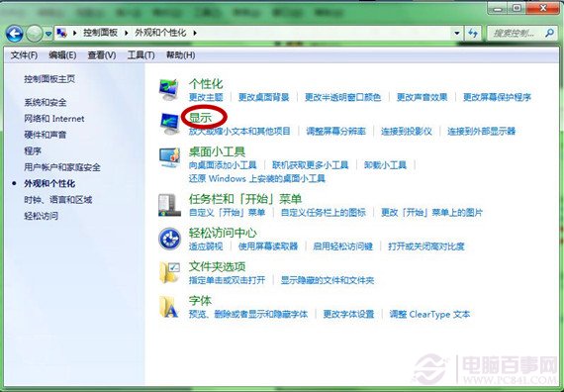
Task: Click the 放大或缩小文本和其他项目 link
Action: coord(239,131)
